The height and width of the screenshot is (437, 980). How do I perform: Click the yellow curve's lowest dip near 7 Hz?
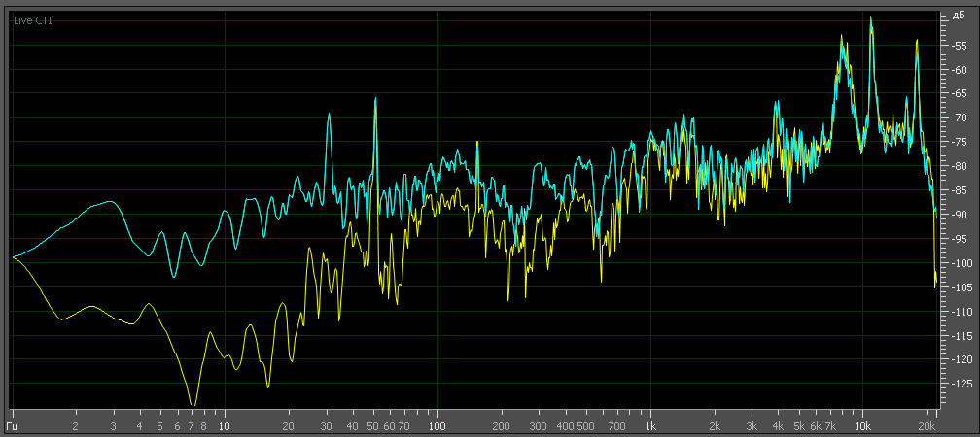192,404
